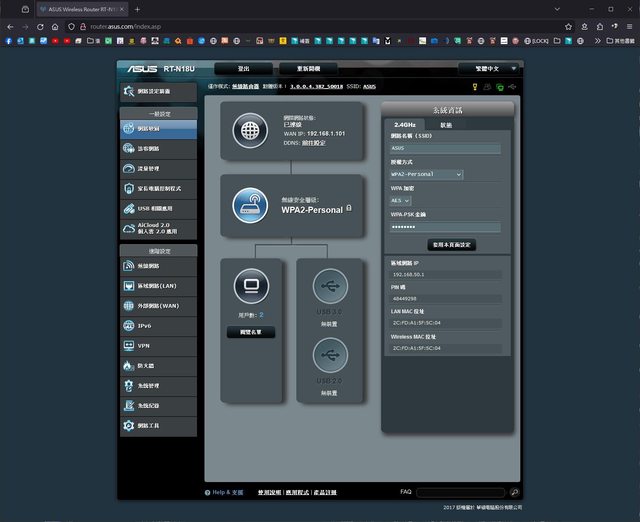Select Network Map in the sidebar
640x522 pixels.
(x=158, y=129)
